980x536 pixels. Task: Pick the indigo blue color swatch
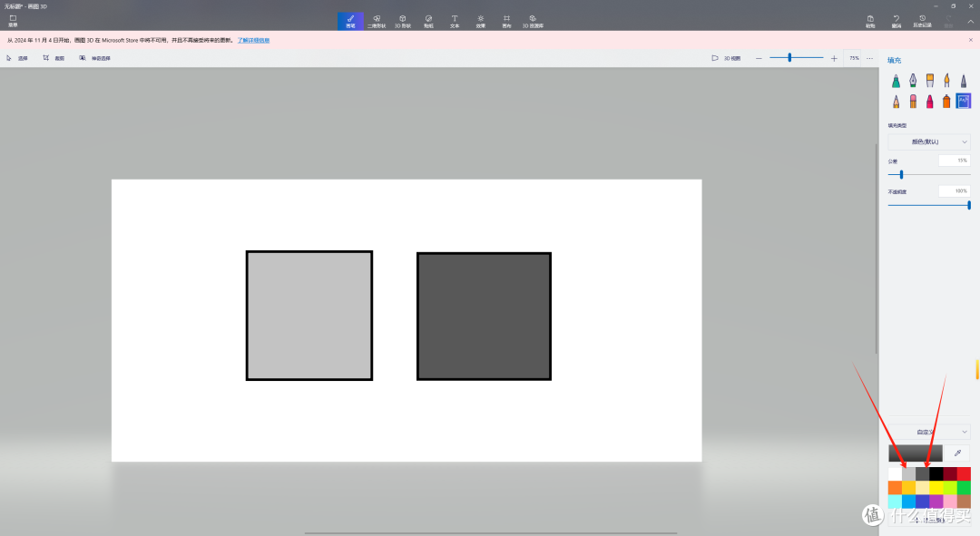coord(923,501)
